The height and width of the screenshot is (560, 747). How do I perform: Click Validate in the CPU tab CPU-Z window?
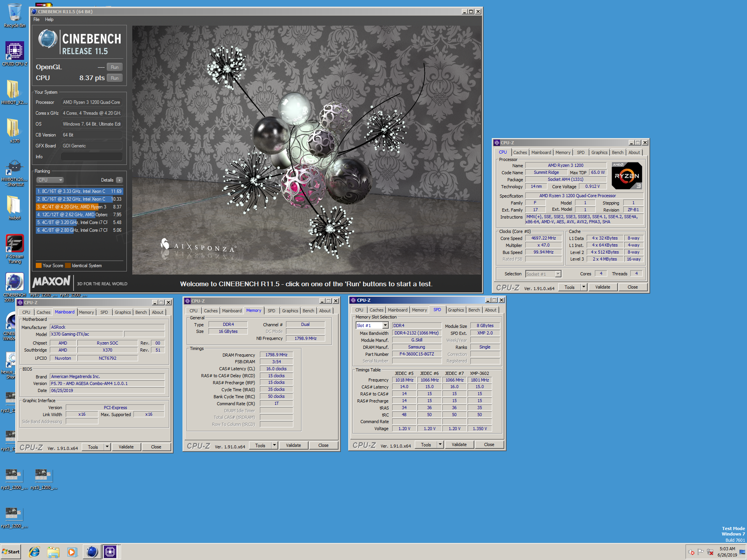603,287
